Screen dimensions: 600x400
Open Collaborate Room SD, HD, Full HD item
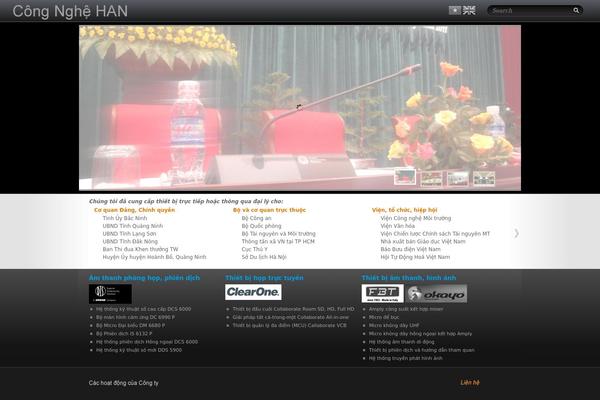click(x=293, y=309)
